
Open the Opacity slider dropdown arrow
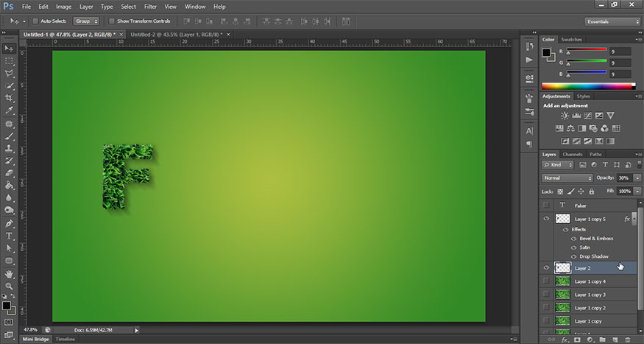637,178
